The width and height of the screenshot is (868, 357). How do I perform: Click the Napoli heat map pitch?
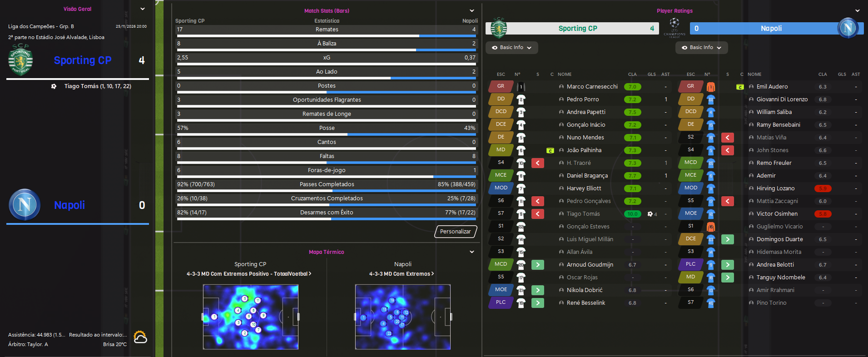(x=403, y=317)
